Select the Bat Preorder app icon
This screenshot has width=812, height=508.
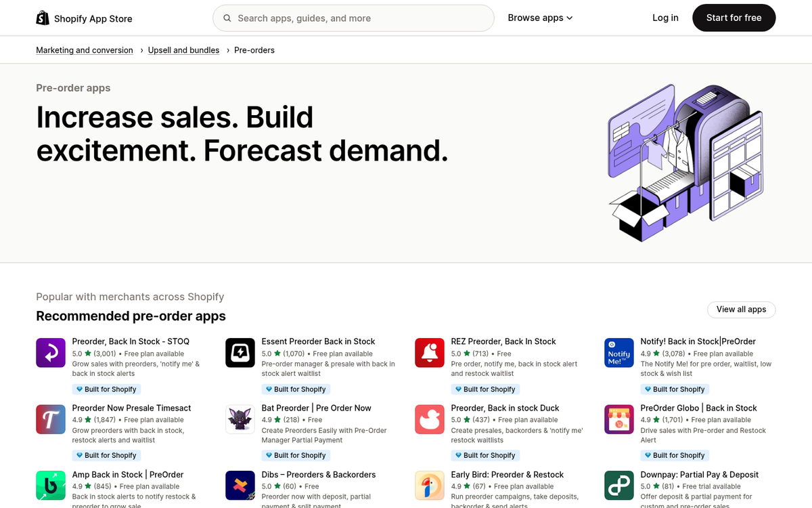(x=240, y=419)
